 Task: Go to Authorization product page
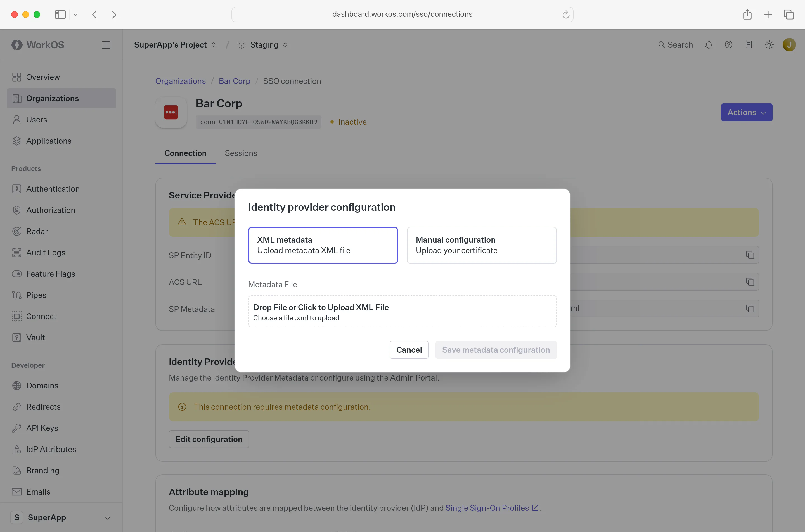coord(61,210)
